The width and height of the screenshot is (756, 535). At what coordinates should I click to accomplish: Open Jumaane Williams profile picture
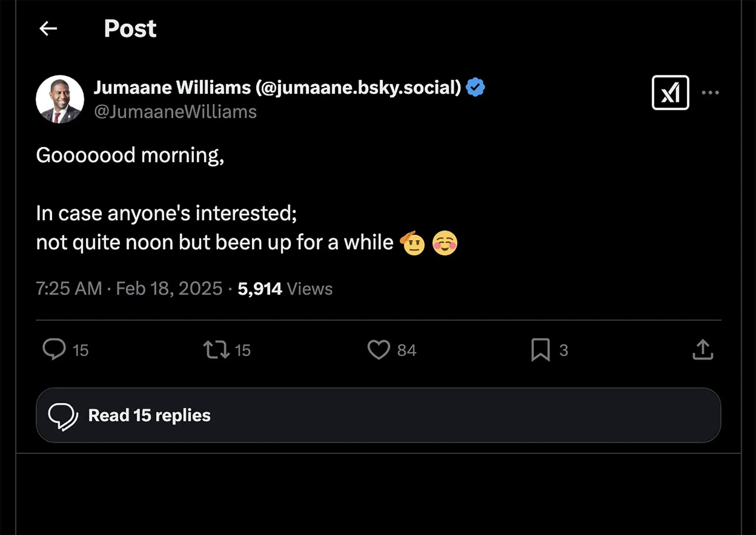[60, 99]
